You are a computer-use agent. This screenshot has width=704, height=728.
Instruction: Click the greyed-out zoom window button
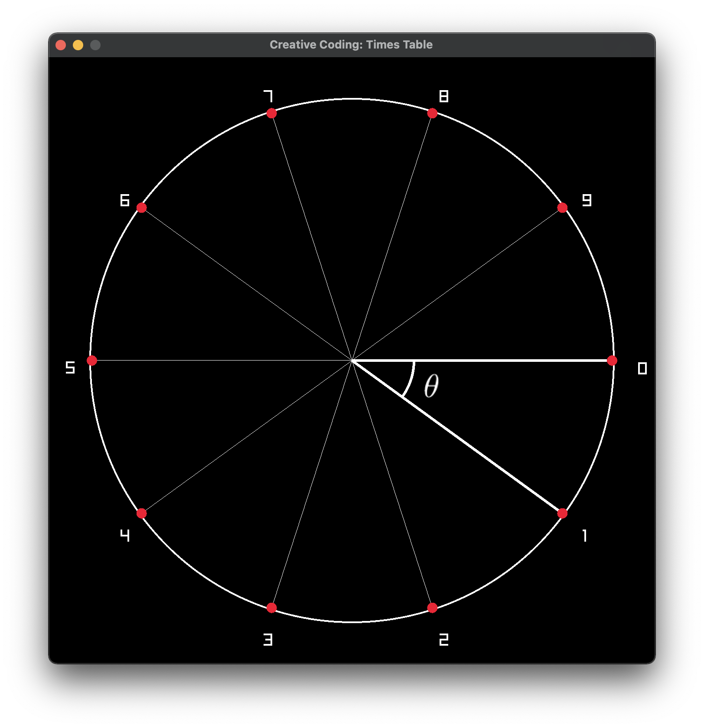pyautogui.click(x=95, y=45)
